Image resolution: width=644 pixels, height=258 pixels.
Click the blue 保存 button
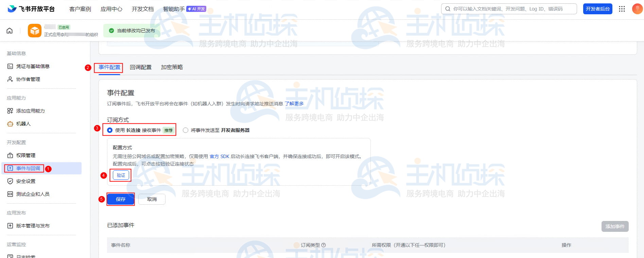(121, 199)
